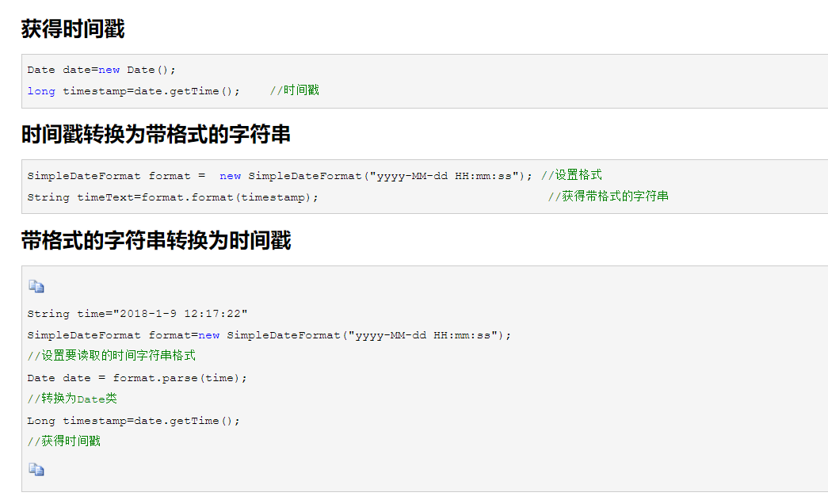Click the code line Date date=new Date();
Viewport: 828px width, 504px height.
(x=101, y=70)
